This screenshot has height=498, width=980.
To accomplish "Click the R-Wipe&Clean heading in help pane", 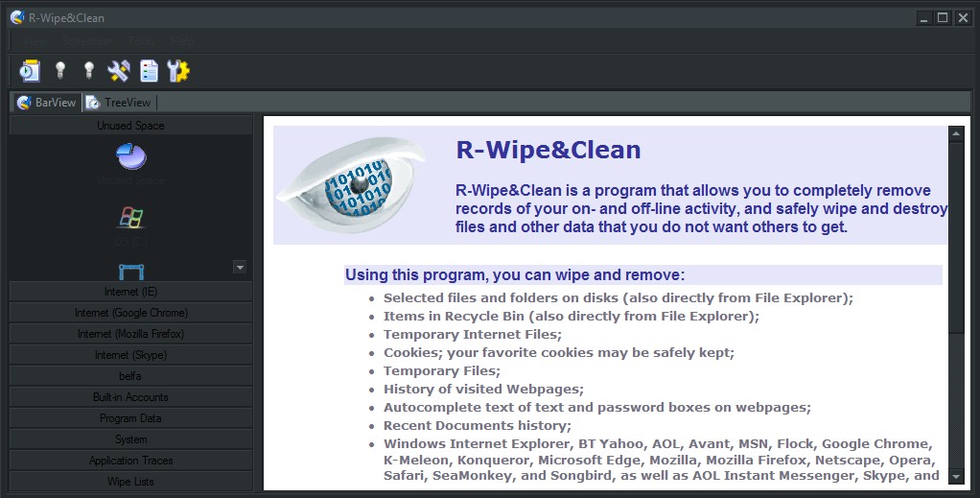I will coord(548,150).
